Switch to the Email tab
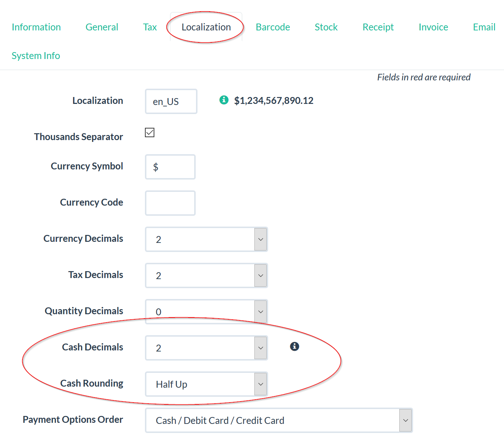This screenshot has width=504, height=442. coord(484,27)
